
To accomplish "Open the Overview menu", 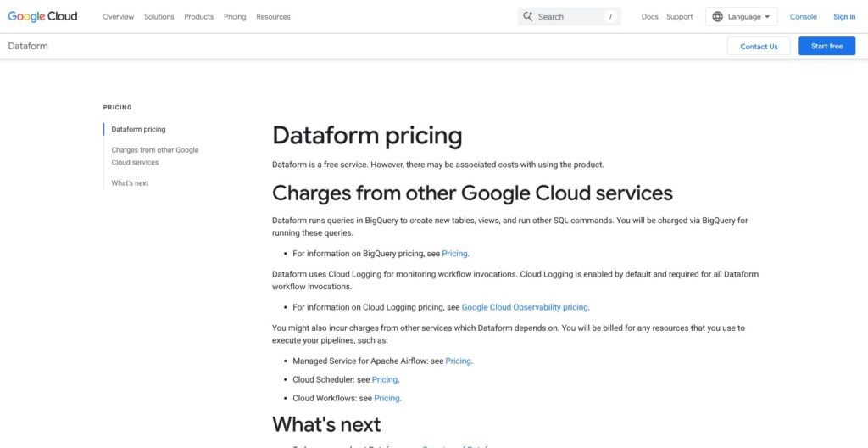I will tap(119, 17).
